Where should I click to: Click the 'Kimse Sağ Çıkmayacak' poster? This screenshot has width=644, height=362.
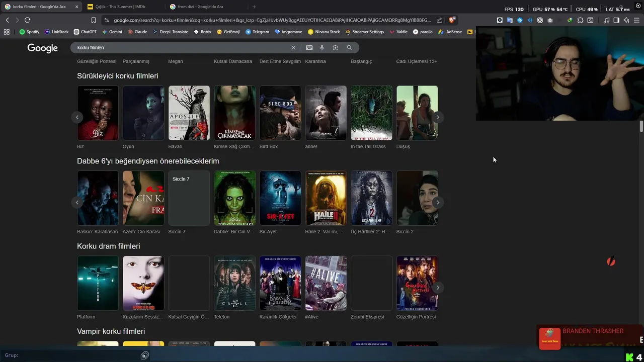click(234, 113)
